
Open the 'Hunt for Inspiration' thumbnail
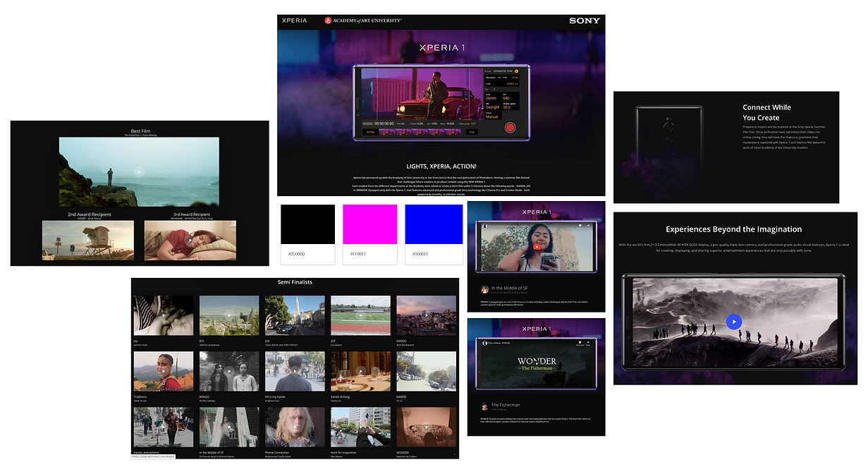point(360,427)
